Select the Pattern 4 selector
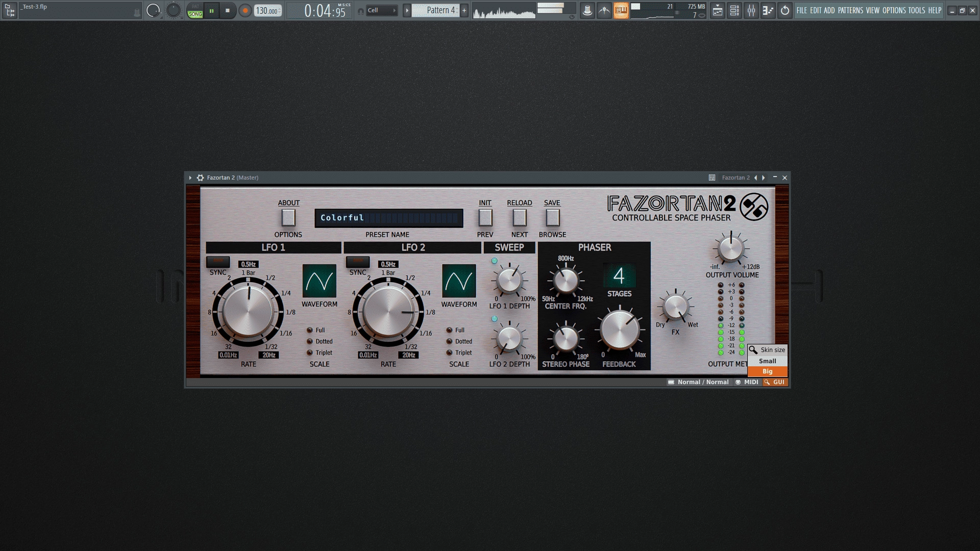The height and width of the screenshot is (551, 980). (x=435, y=10)
